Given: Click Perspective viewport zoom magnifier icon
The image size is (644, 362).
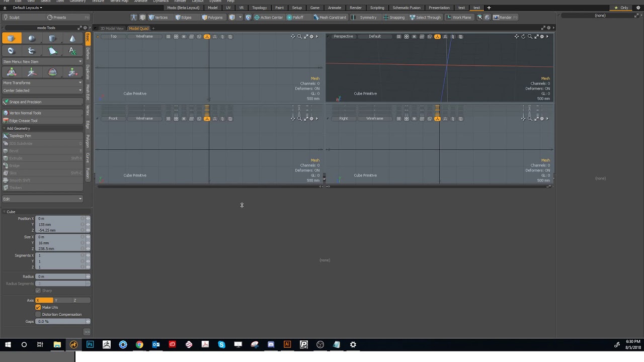Looking at the screenshot, I should (530, 36).
